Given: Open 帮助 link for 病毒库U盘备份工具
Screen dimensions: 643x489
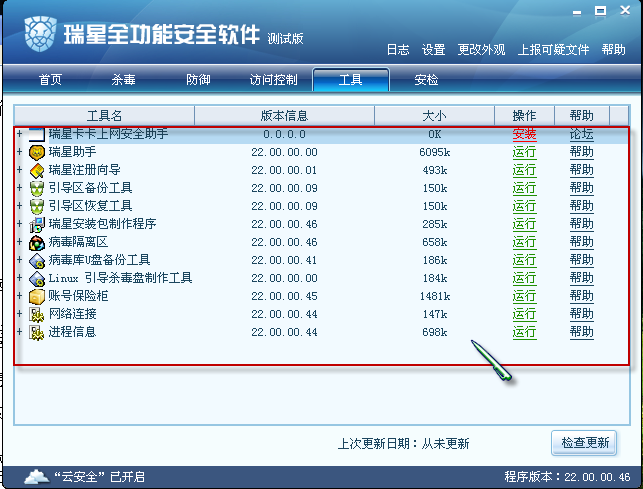Looking at the screenshot, I should click(x=581, y=260).
